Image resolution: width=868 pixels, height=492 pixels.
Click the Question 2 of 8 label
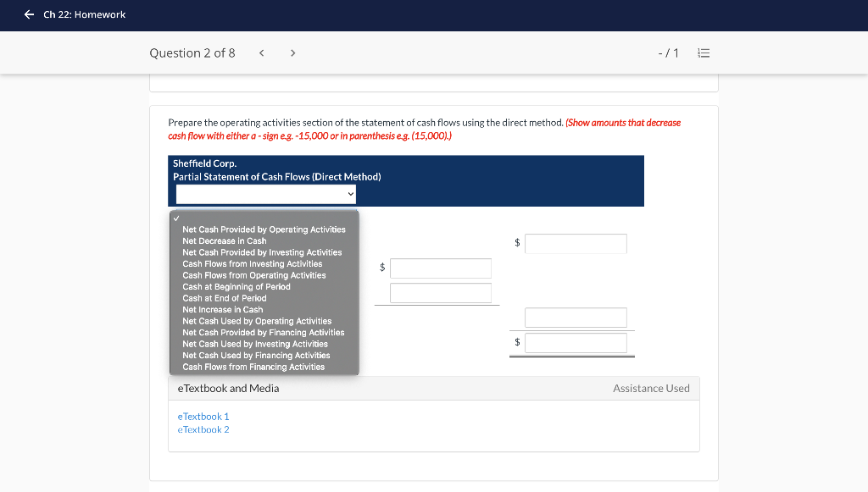192,53
